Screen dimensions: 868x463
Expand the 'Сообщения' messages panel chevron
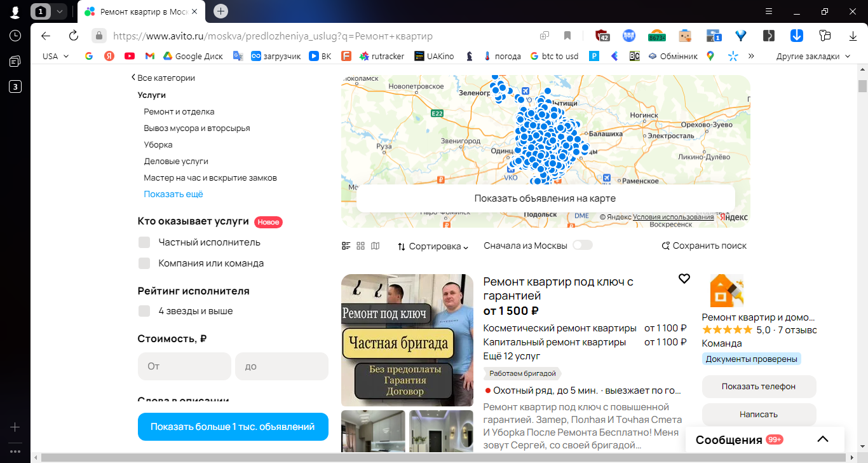click(823, 439)
